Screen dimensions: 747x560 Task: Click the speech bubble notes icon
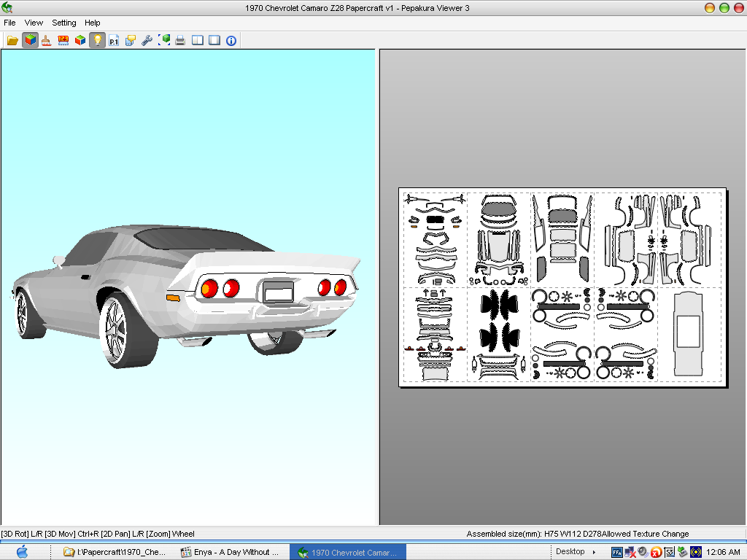(131, 41)
